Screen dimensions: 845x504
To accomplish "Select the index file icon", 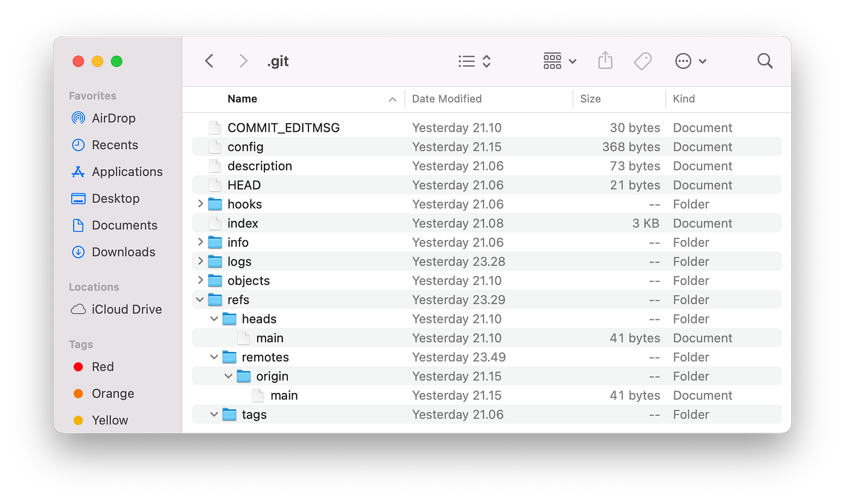I will (215, 223).
